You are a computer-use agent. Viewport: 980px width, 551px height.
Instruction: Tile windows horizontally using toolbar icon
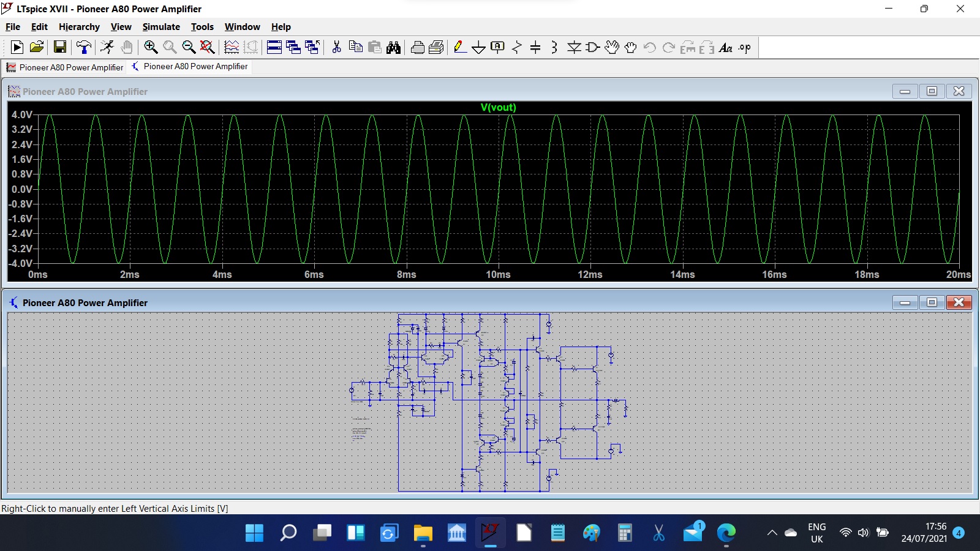point(274,47)
